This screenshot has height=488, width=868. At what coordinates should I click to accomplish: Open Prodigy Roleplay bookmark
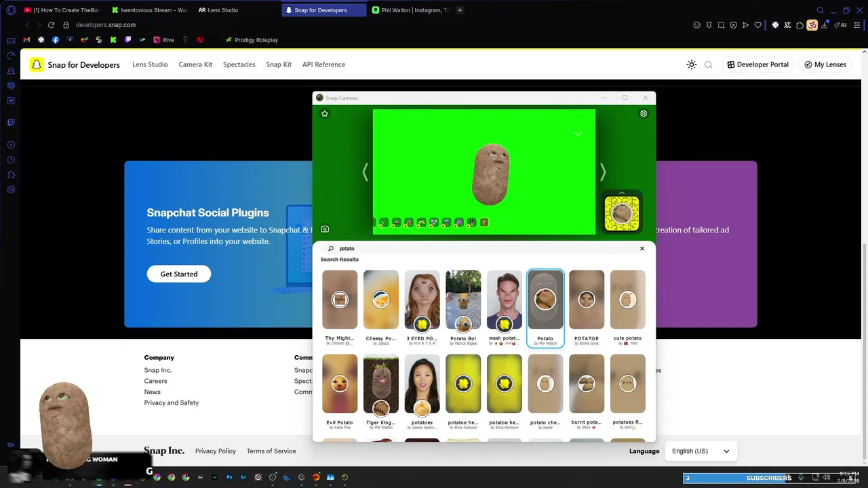[252, 40]
